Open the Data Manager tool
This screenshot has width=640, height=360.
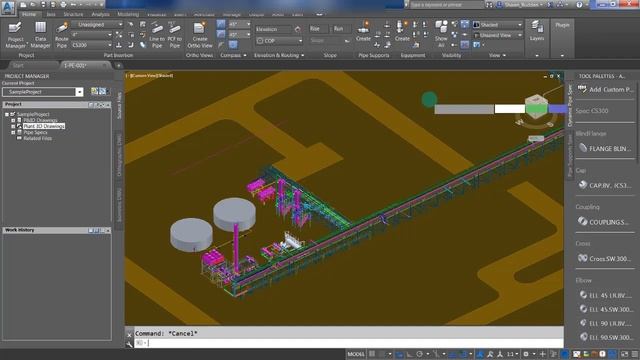pyautogui.click(x=40, y=35)
